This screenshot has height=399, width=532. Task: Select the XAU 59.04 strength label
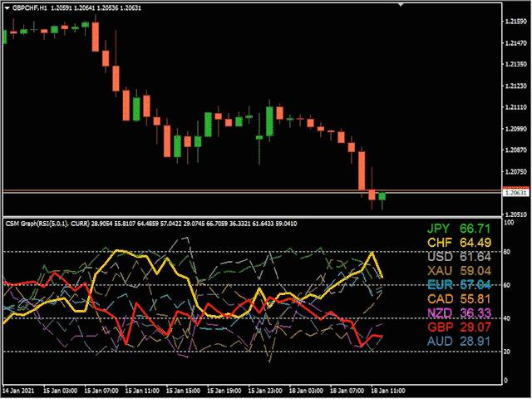(459, 271)
